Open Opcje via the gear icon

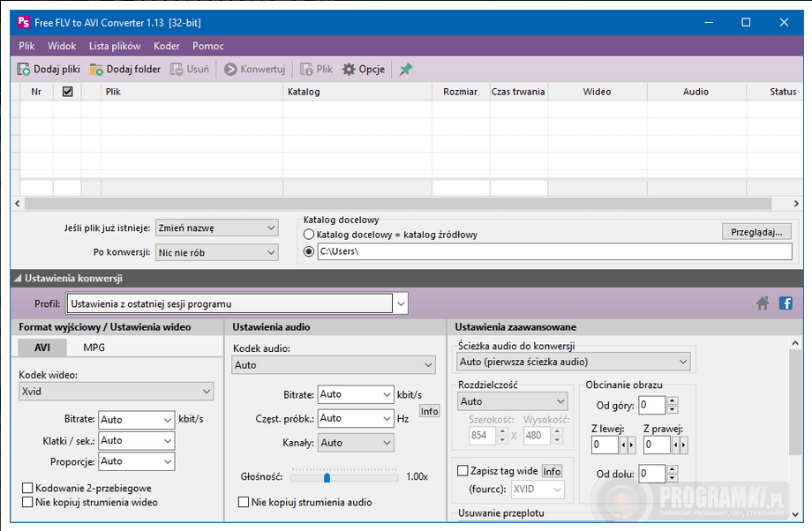pyautogui.click(x=349, y=70)
